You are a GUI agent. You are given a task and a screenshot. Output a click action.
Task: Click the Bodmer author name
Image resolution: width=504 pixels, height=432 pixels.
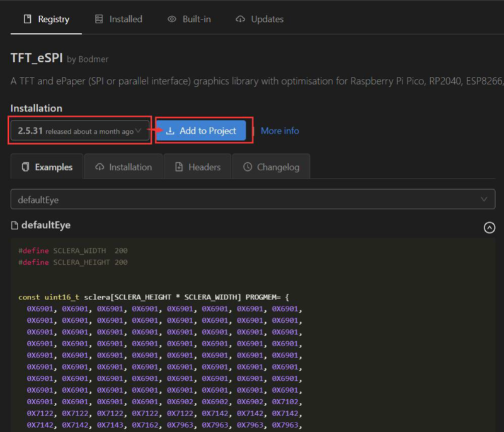tap(93, 59)
